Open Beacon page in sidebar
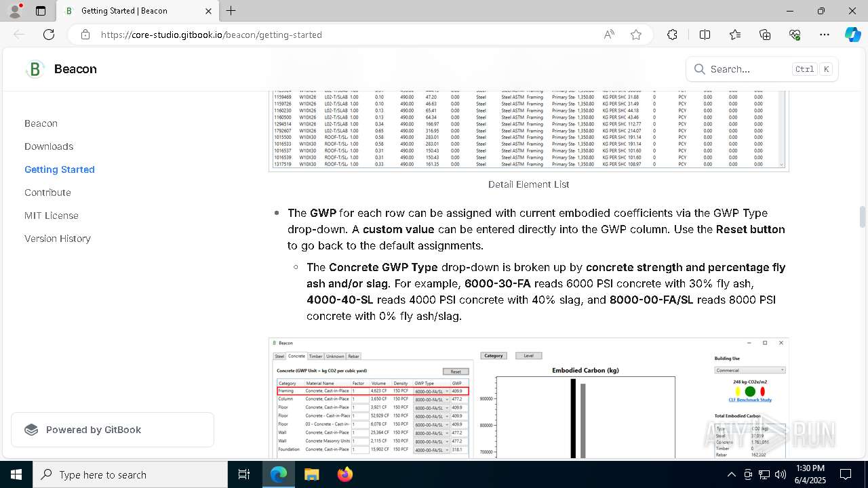This screenshot has width=868, height=488. [41, 123]
